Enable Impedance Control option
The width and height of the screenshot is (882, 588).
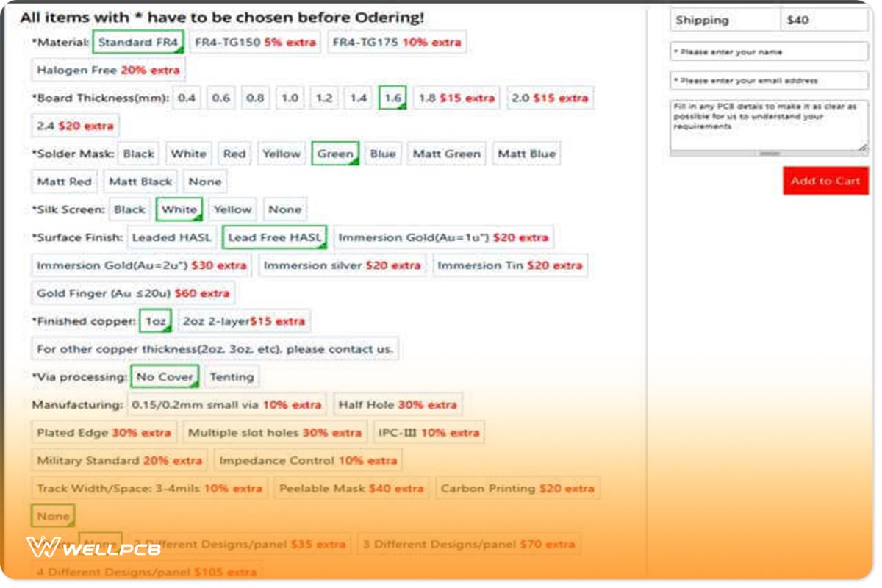306,460
